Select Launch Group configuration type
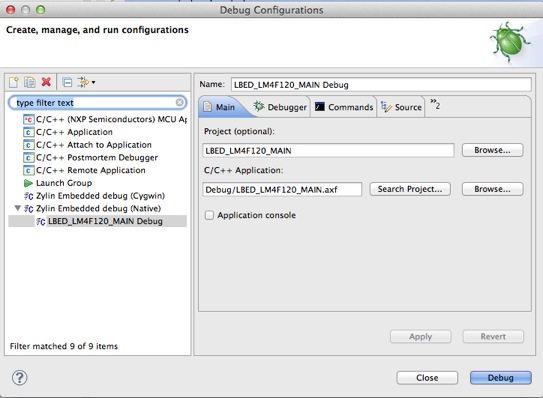Image resolution: width=543 pixels, height=398 pixels. point(64,183)
